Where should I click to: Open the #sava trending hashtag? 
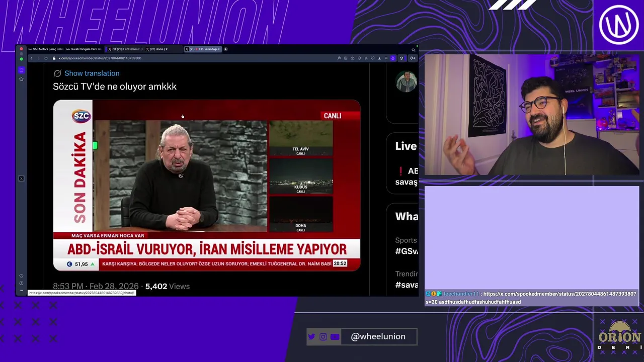point(407,285)
